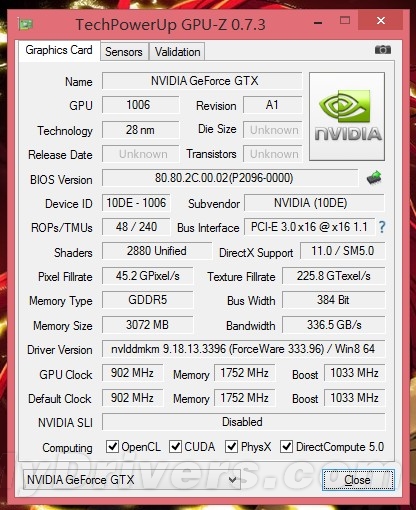Screen dimensions: 416x510
Task: Click the Pixel Fillrate label
Action: tap(65, 277)
